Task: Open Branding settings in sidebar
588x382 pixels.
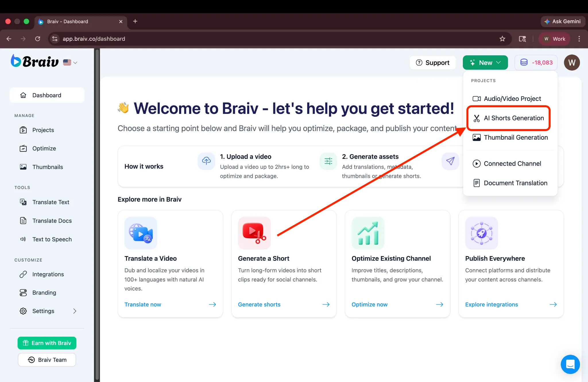Action: tap(44, 293)
